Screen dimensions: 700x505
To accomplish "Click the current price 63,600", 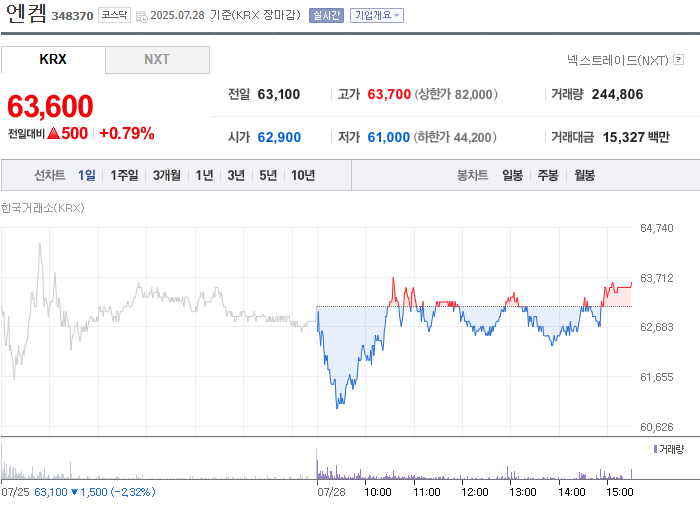I will coord(50,106).
